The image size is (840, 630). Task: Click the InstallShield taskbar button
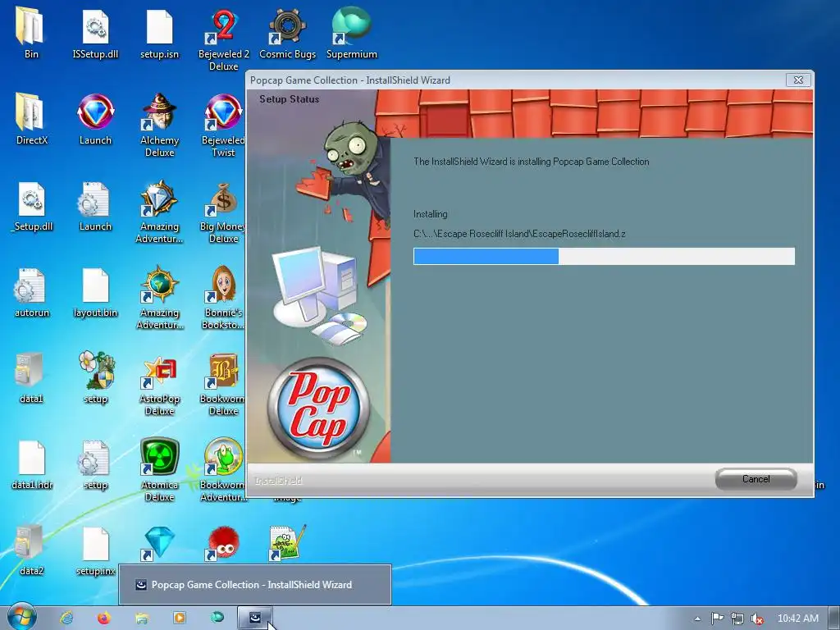pyautogui.click(x=255, y=619)
